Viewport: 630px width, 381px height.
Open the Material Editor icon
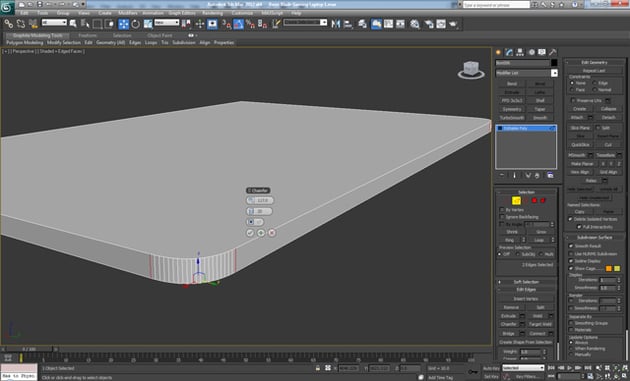coord(415,24)
